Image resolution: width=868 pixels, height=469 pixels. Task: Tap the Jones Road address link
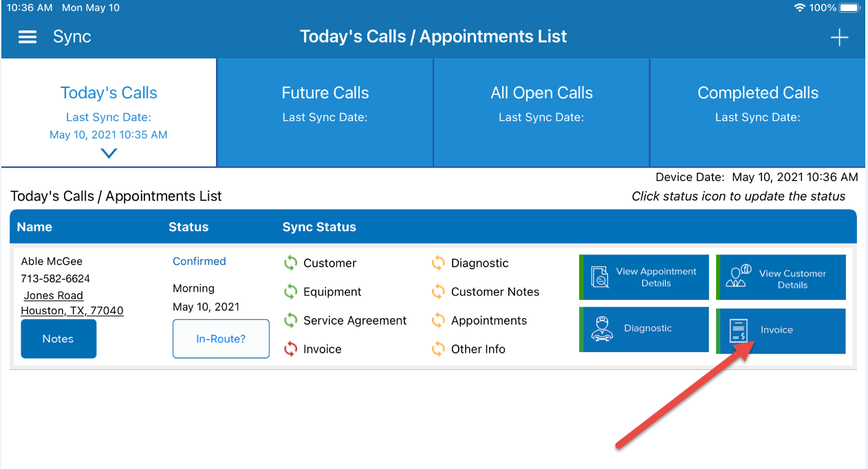click(53, 295)
